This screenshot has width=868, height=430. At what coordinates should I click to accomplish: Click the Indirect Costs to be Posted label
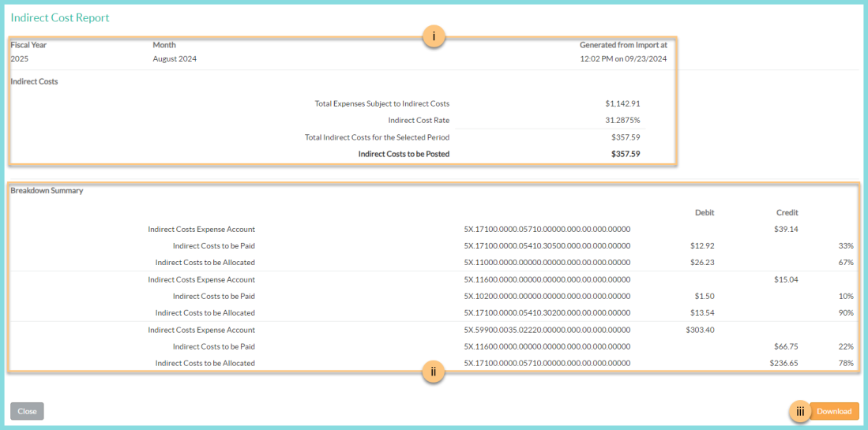(404, 154)
